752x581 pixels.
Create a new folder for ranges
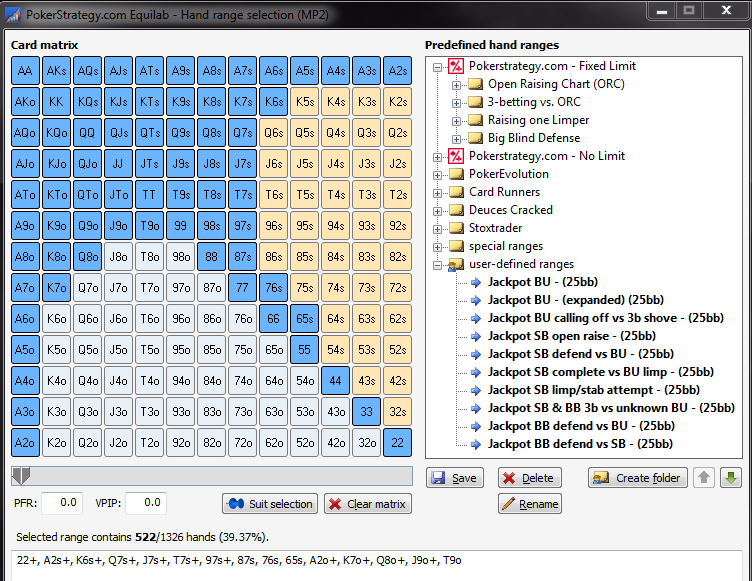coord(637,478)
